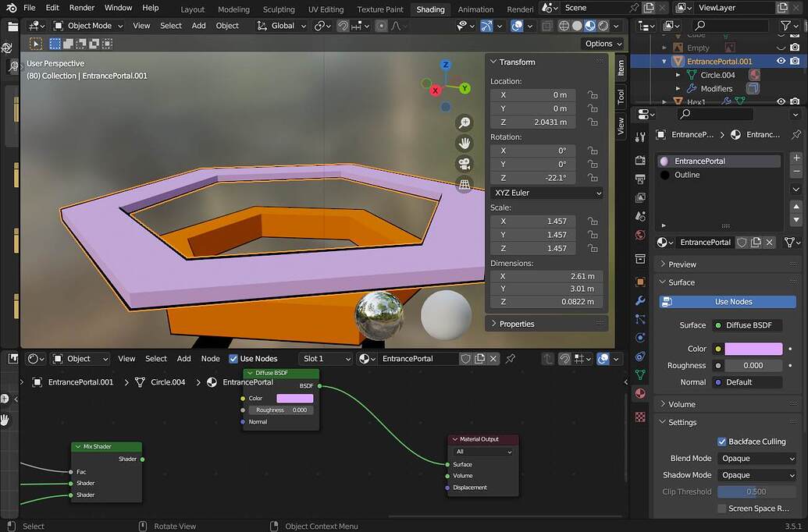Open the World properties globe icon
Viewport: 808px width, 532px height.
[x=640, y=235]
